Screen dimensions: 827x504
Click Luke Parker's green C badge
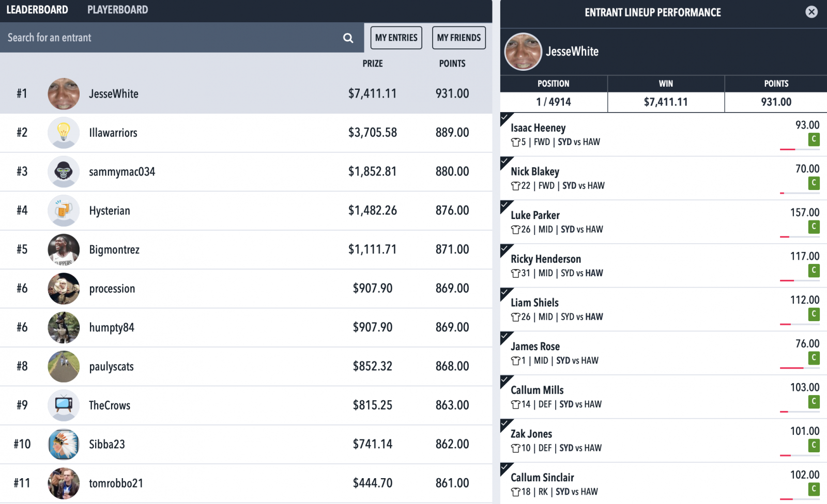[814, 227]
